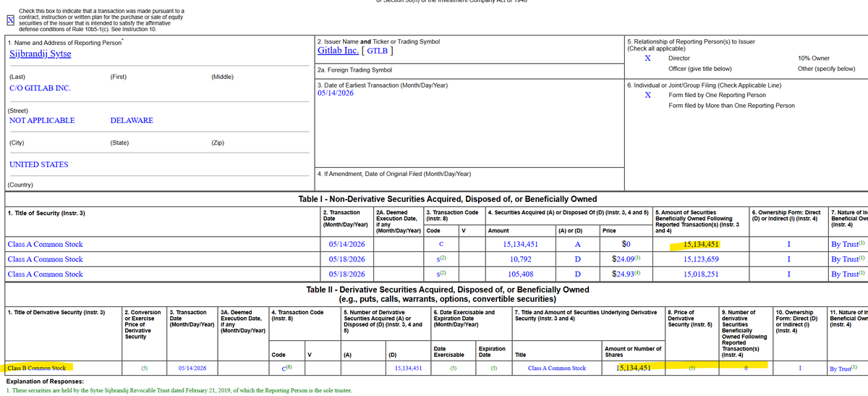Screen dimensions: 868x396
Task: Click the earliest transaction date 05/14/2026
Action: [336, 93]
